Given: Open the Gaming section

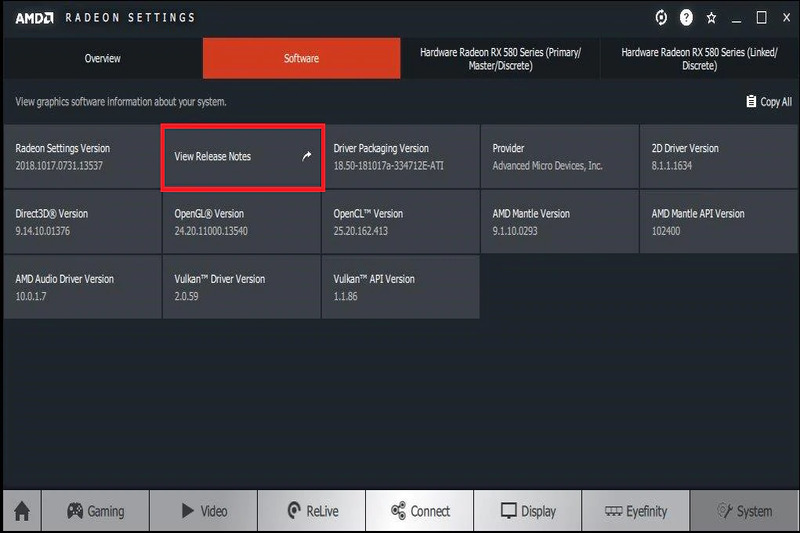Looking at the screenshot, I should pos(96,511).
